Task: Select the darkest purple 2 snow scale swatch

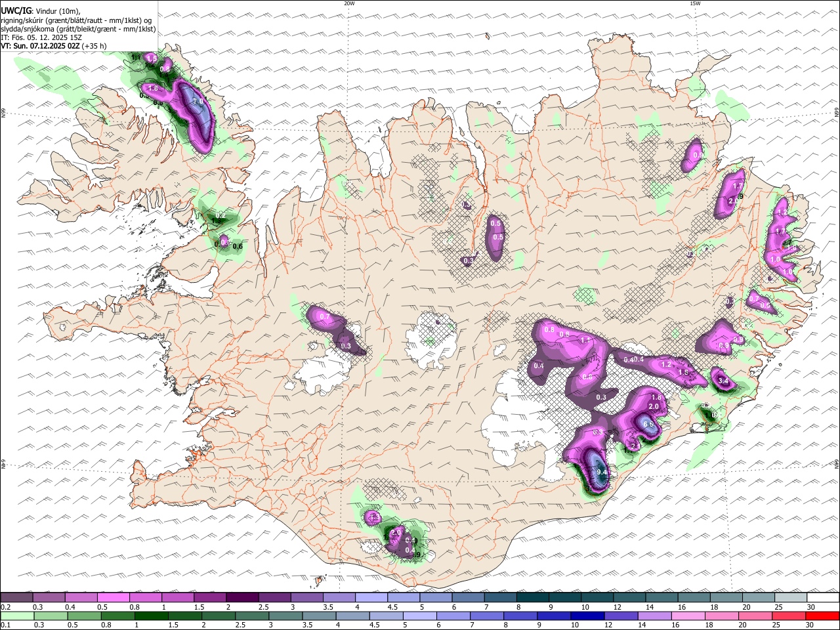Action: click(242, 597)
